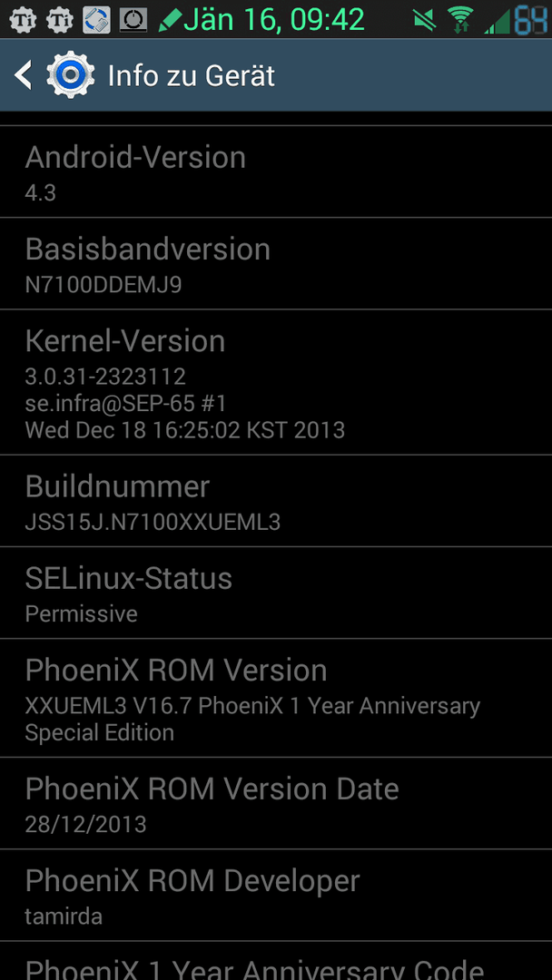Tap the Buildnummer entry

(x=276, y=501)
